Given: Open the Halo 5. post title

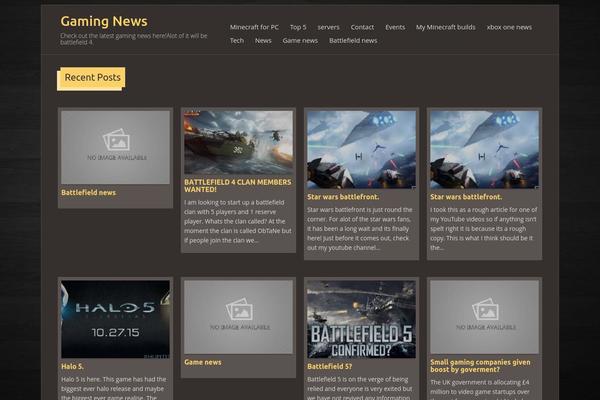Looking at the screenshot, I should pos(72,366).
